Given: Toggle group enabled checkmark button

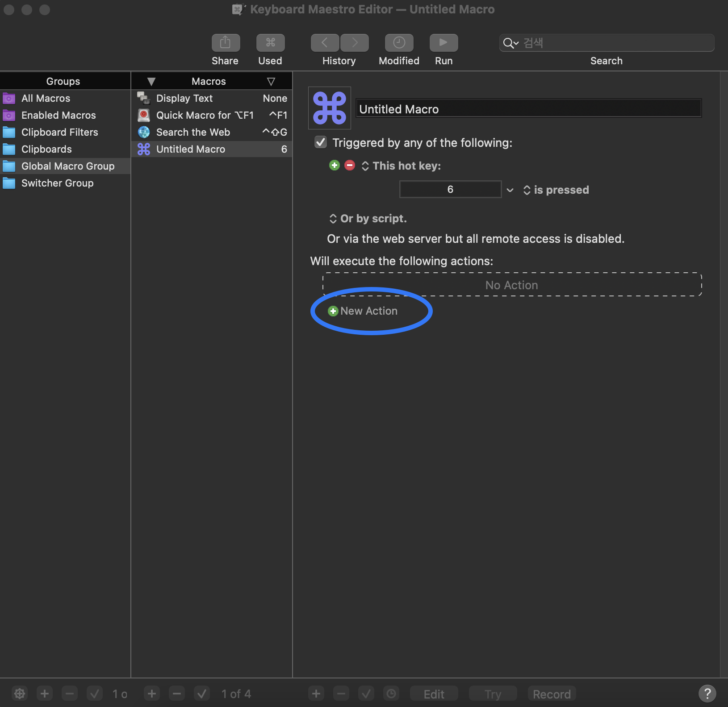Looking at the screenshot, I should 95,694.
